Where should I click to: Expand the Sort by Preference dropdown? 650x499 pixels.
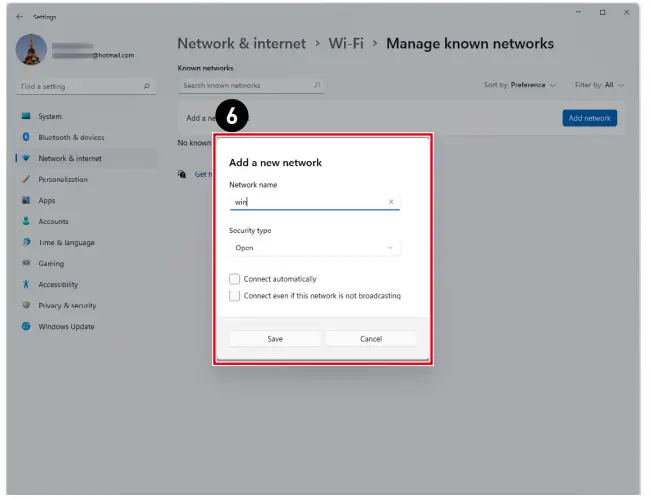520,85
